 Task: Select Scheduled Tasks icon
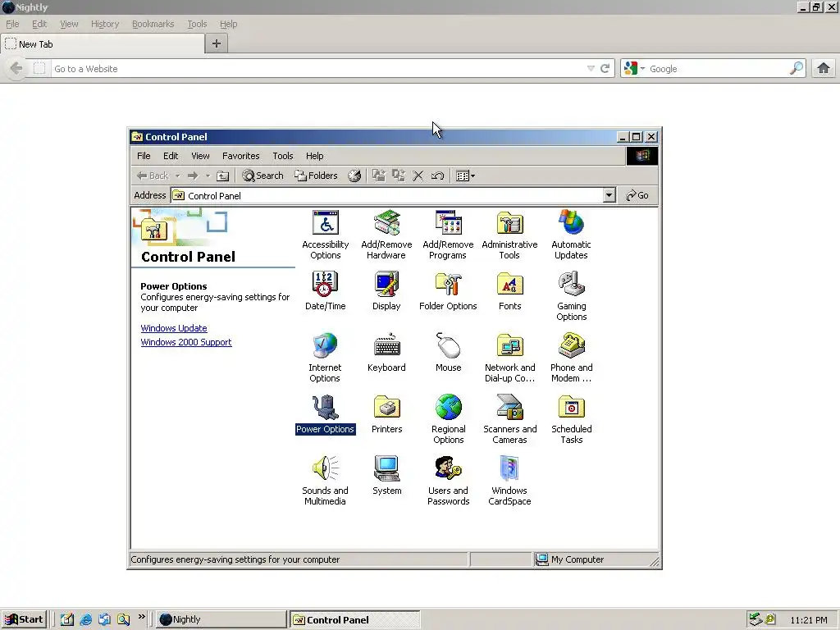(x=571, y=408)
